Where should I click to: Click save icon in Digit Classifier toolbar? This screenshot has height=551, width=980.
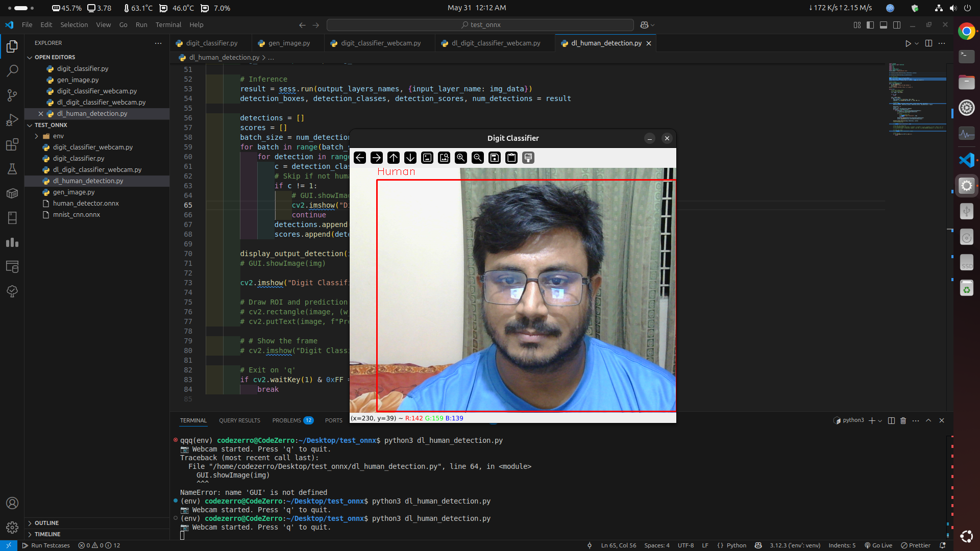click(x=495, y=158)
